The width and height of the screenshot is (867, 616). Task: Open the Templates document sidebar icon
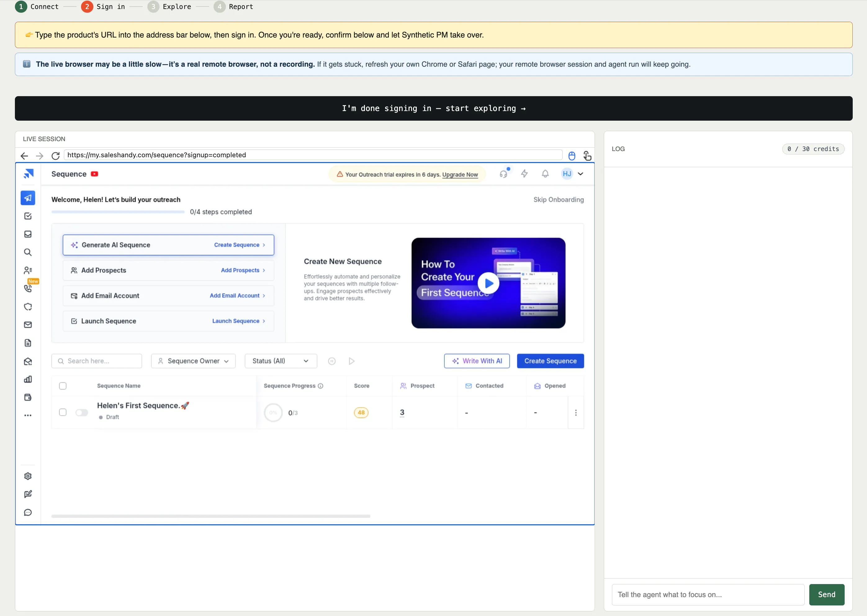28,343
